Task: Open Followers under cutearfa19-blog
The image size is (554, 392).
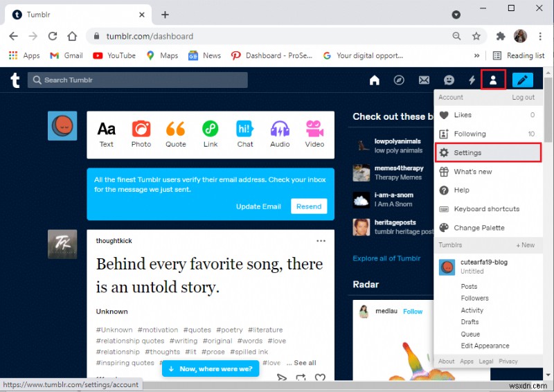Action: point(474,299)
